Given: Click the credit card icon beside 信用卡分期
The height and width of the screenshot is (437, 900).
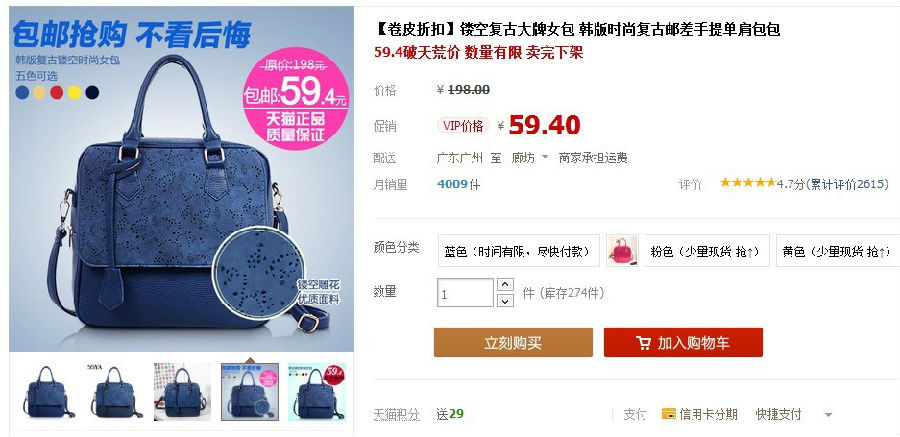Looking at the screenshot, I should click(668, 413).
